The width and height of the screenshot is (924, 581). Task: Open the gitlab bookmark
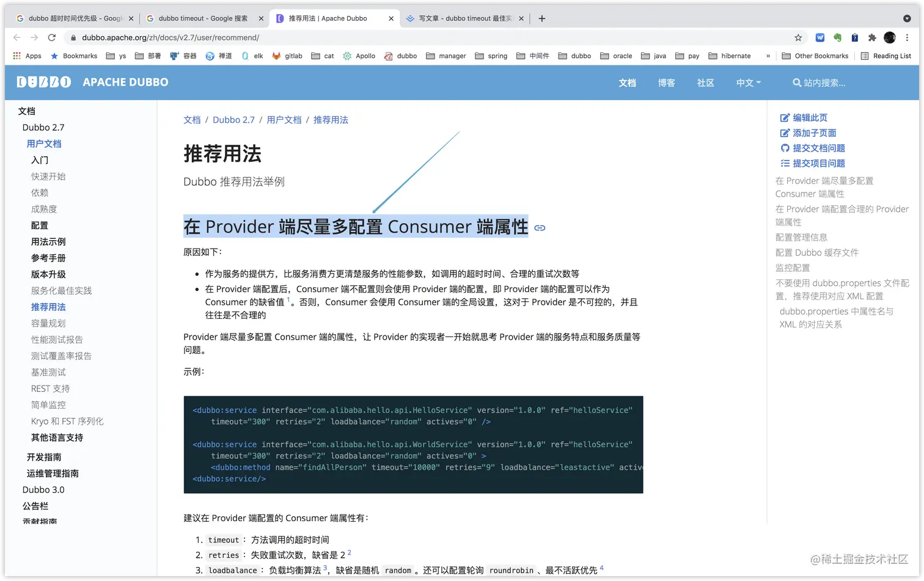click(x=287, y=56)
